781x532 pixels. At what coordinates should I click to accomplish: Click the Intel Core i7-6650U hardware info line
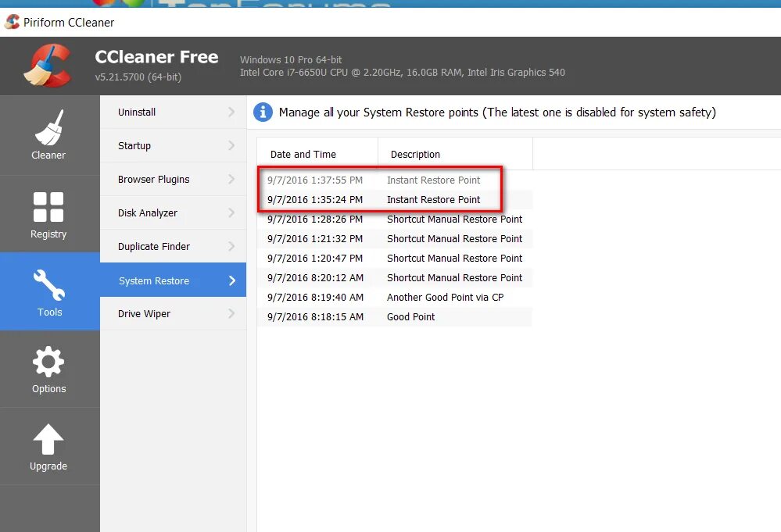(403, 72)
